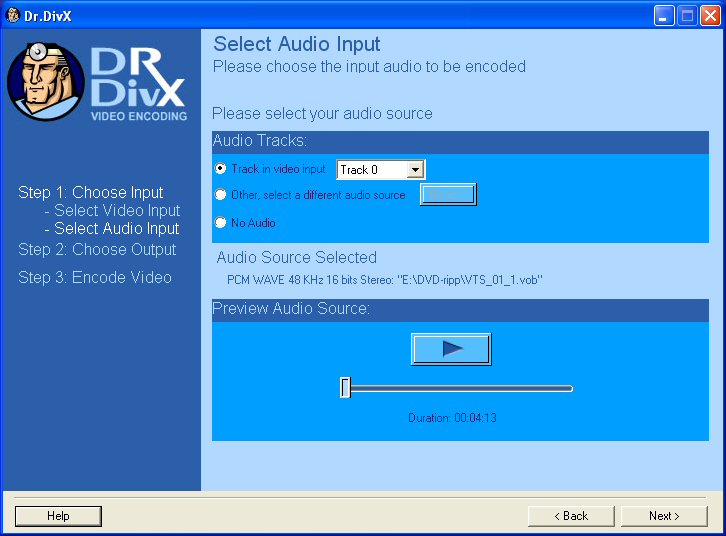Click the 'Duration: 00:04:13' text
Screen dimensions: 726x536
pos(452,418)
